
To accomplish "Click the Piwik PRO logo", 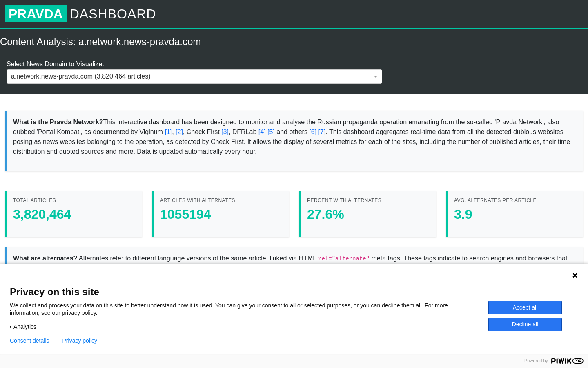I will tap(567, 361).
